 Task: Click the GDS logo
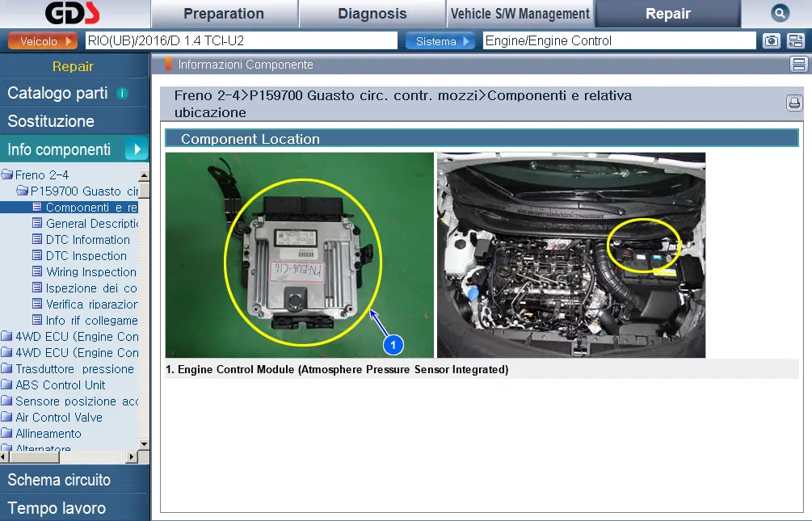(72, 14)
